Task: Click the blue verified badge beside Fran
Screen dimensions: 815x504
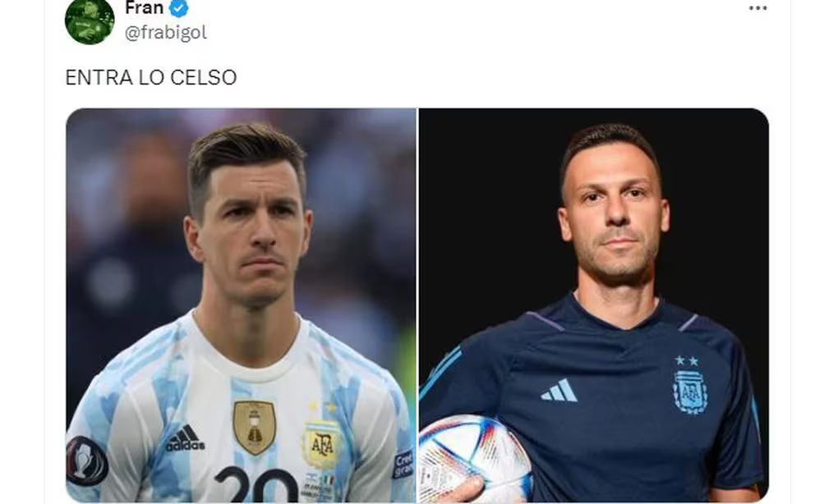Action: click(179, 8)
